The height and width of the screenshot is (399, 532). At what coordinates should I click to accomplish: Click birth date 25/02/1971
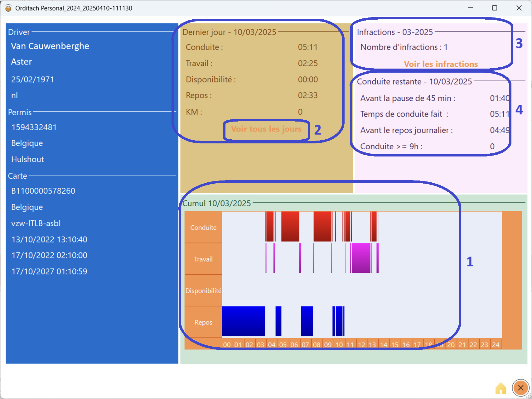(33, 79)
